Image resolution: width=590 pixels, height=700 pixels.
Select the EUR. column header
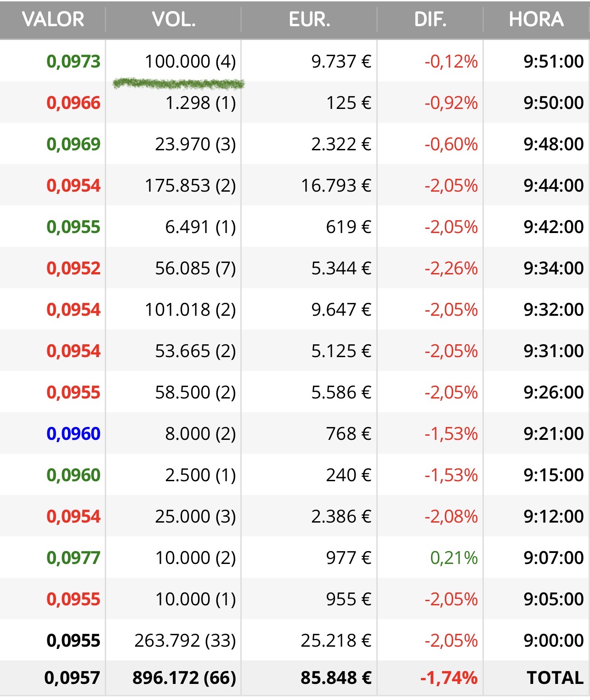click(x=309, y=19)
